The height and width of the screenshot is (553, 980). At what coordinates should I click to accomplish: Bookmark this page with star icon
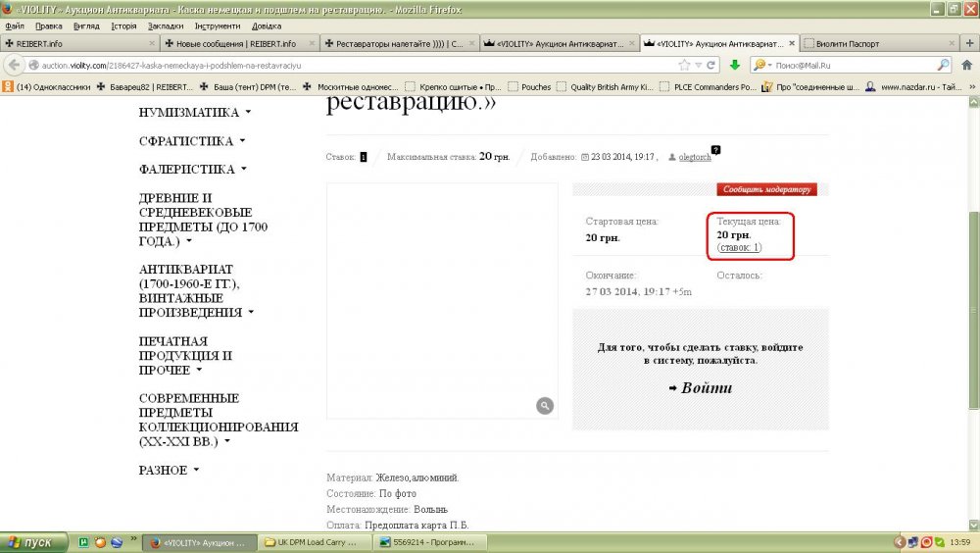point(684,65)
